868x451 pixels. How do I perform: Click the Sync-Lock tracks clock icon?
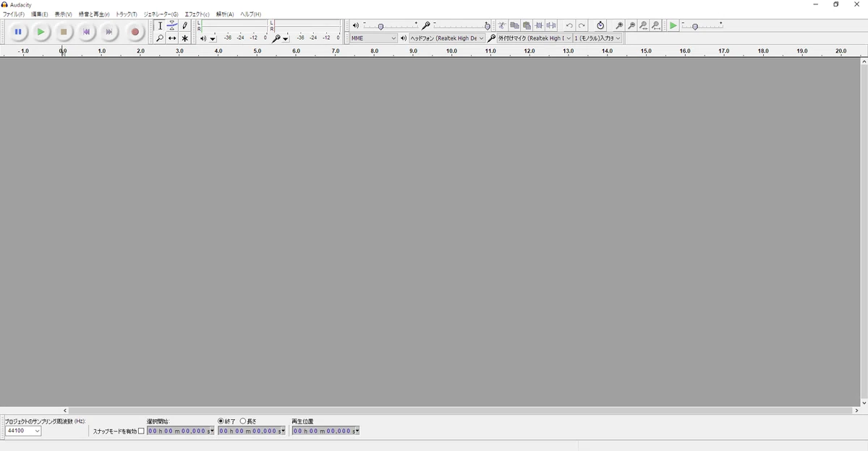600,26
